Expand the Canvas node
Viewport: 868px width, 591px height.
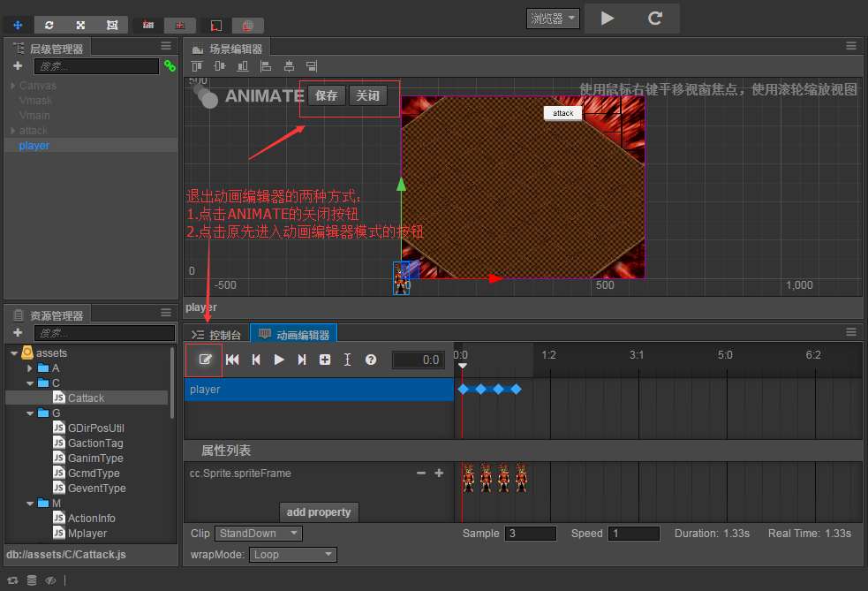(13, 86)
